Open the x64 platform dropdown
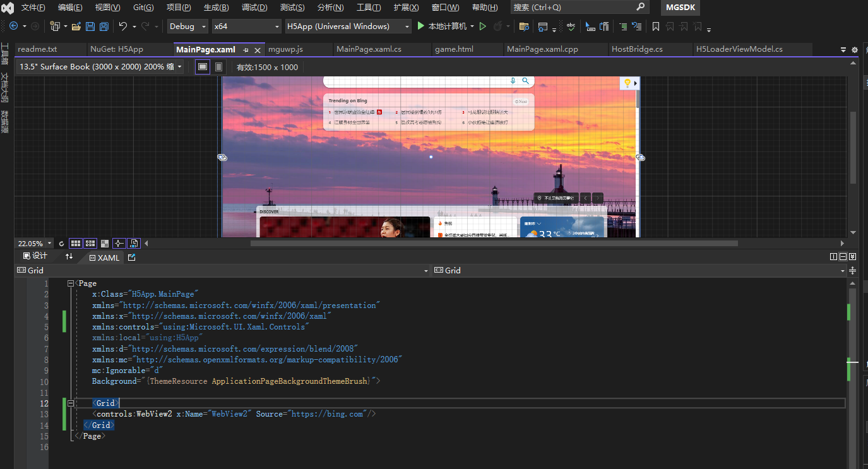 point(246,27)
